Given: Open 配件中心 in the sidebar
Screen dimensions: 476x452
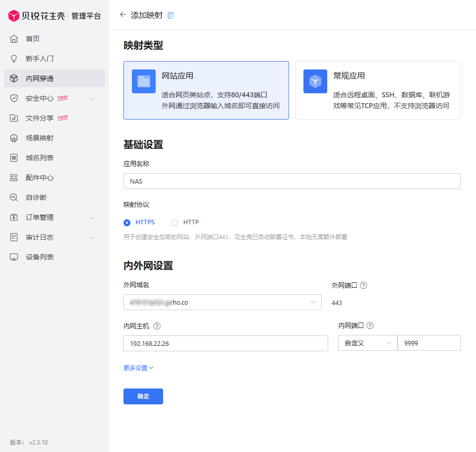Looking at the screenshot, I should [55, 178].
